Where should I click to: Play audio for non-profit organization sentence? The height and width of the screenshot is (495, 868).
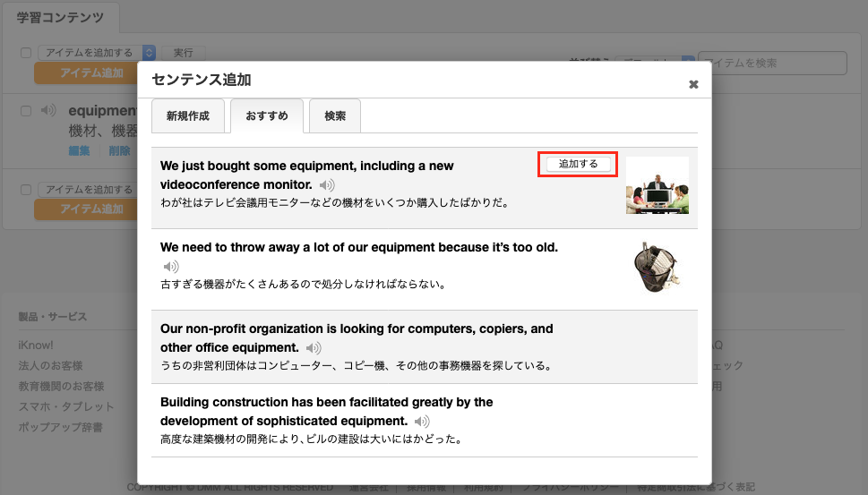314,348
